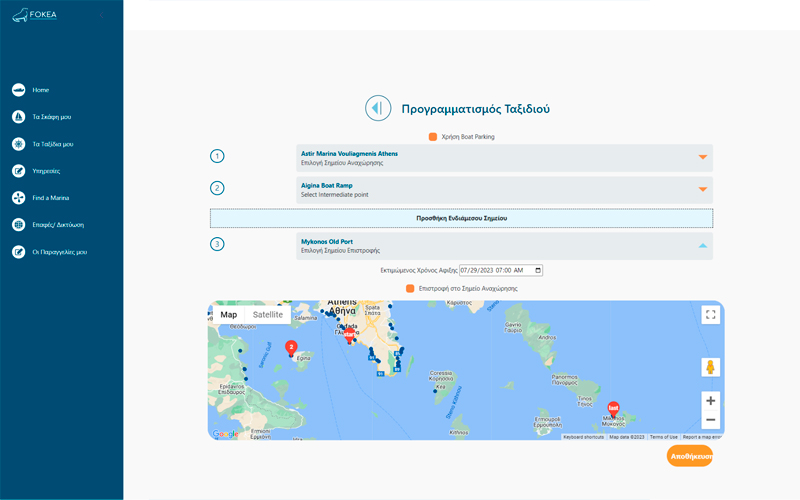Viewport: 800px width, 500px height.
Task: Click the edit icon next to Υπηρεσίες
Action: tap(18, 171)
